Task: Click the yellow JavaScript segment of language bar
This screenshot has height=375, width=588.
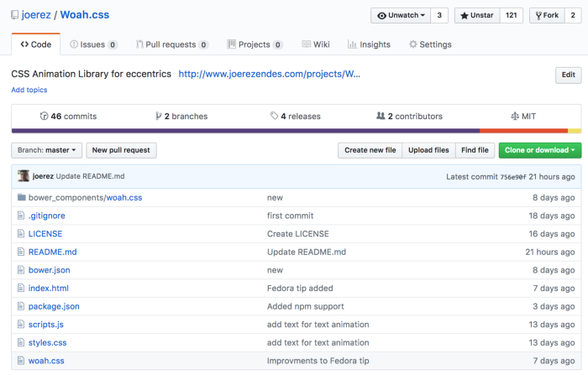Action: tap(575, 131)
